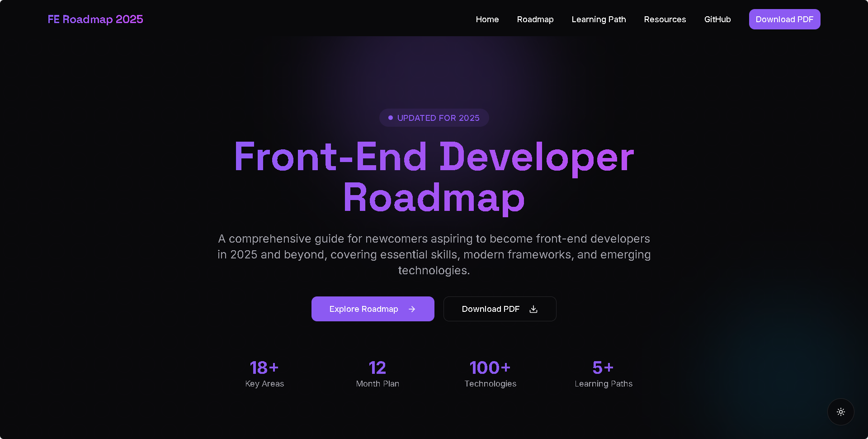The width and height of the screenshot is (868, 439).
Task: Click the purple Download PDF navbar button
Action: tap(784, 19)
